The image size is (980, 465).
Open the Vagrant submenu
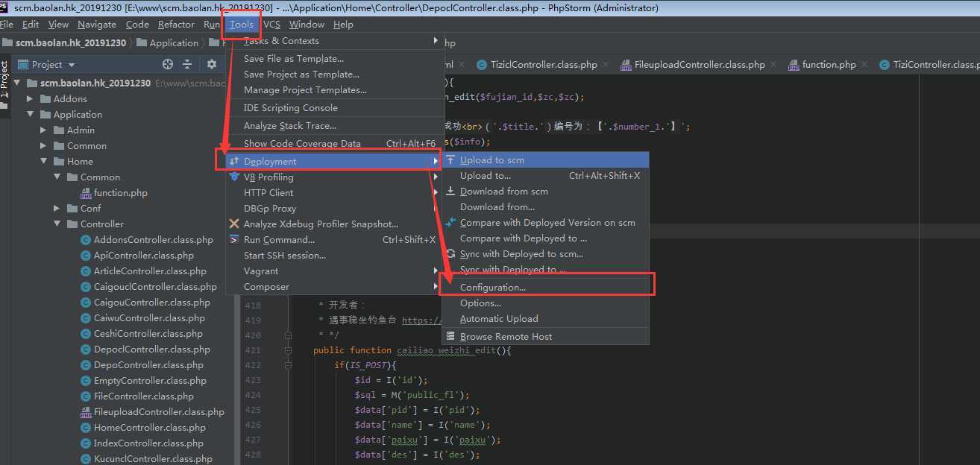tap(333, 271)
